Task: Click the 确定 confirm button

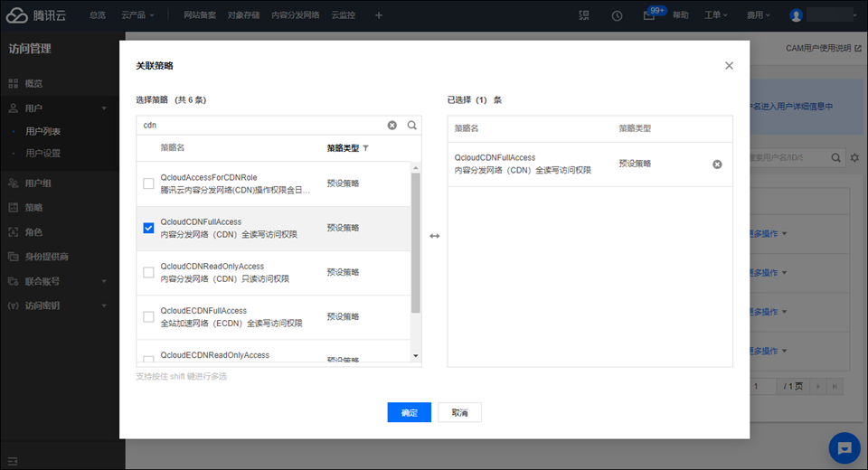Action: [409, 412]
